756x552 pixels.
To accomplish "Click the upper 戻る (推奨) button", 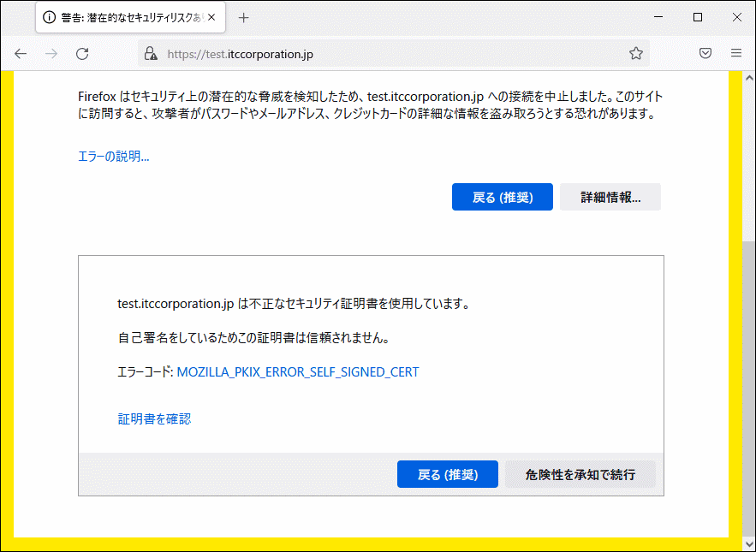I will (503, 197).
